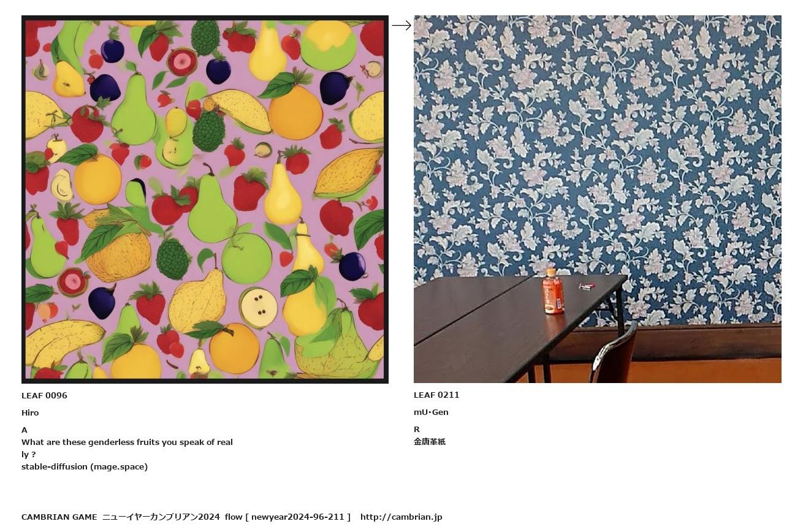Viewport: 803px width, 532px height.
Task: Click the flow newyear2024-96-211 text
Action: click(287, 517)
